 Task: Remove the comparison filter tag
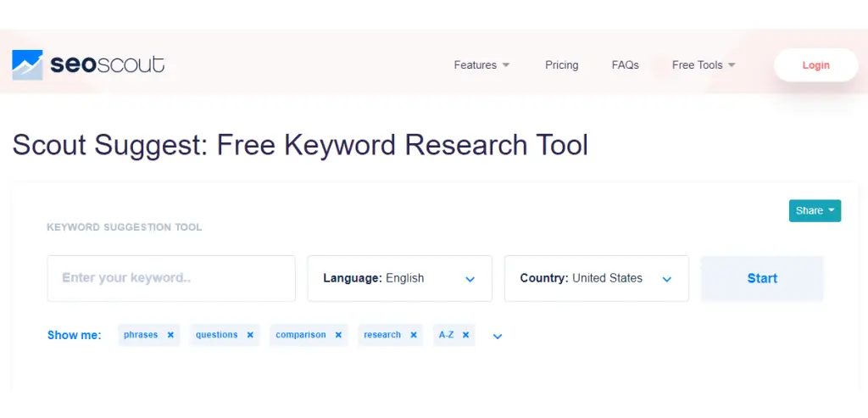pyautogui.click(x=338, y=335)
